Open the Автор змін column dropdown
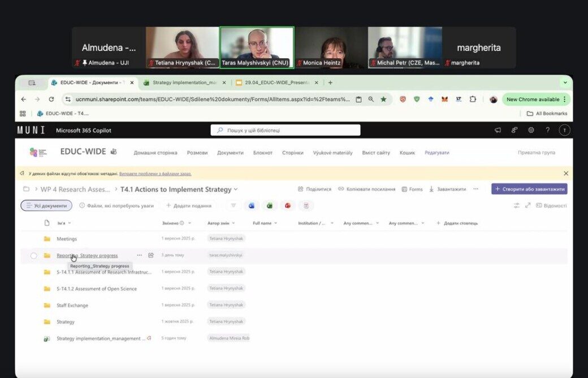Viewport: 588px width, 378px height. (221, 223)
